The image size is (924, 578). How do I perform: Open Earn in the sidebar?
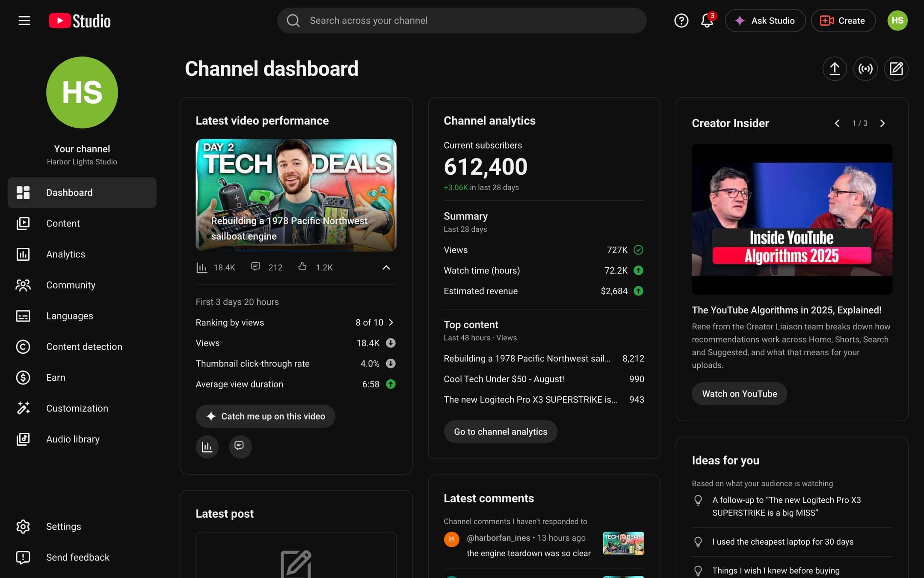coord(82,378)
